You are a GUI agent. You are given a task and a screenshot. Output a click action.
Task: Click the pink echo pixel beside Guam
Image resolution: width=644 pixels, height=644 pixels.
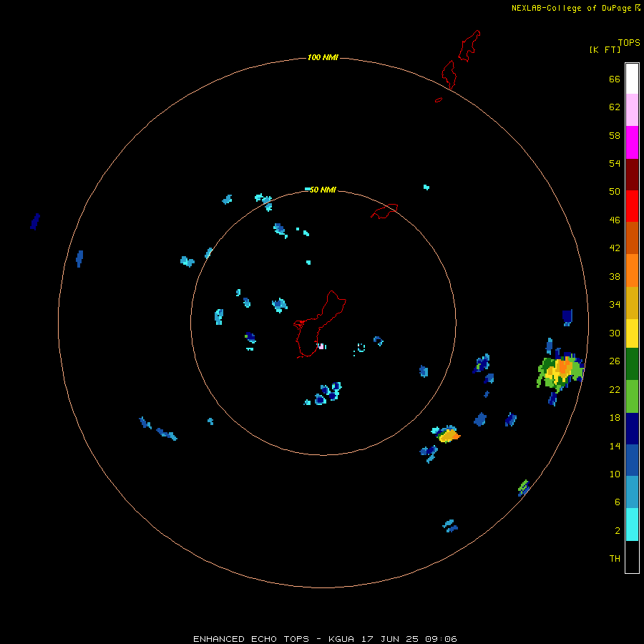321,346
